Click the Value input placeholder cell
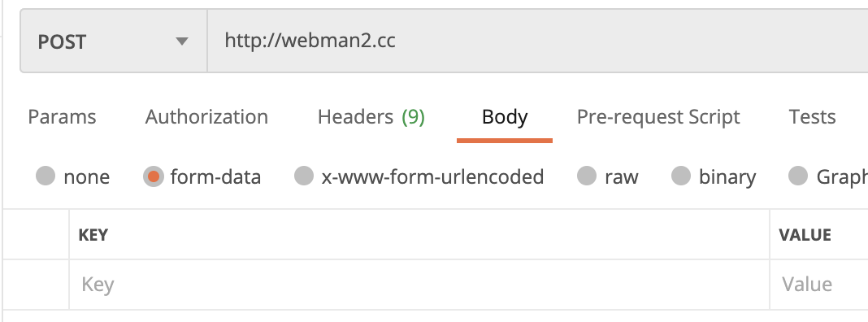The height and width of the screenshot is (322, 868). [x=818, y=285]
